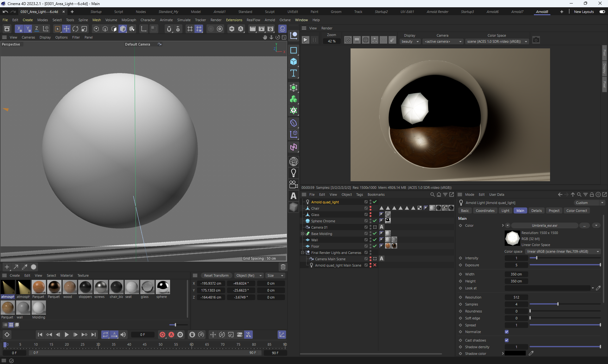Expand the Base Molding tree item

point(302,234)
